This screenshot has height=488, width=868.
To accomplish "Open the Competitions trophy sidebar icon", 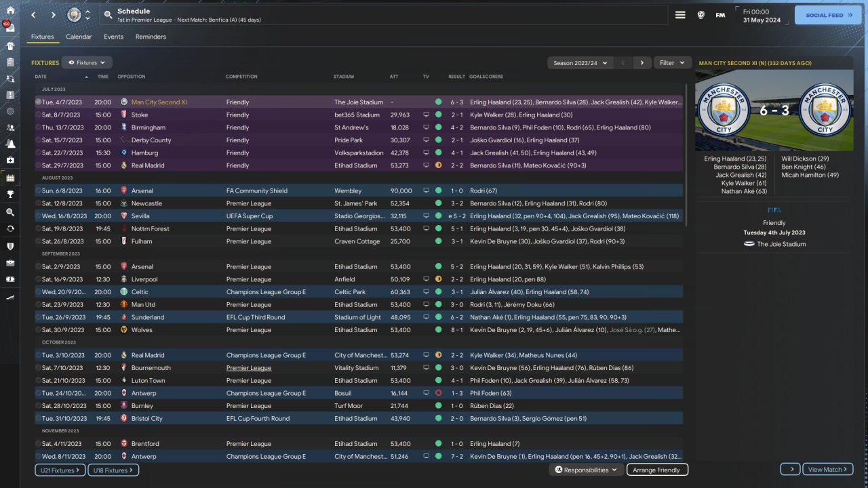I will 10,195.
